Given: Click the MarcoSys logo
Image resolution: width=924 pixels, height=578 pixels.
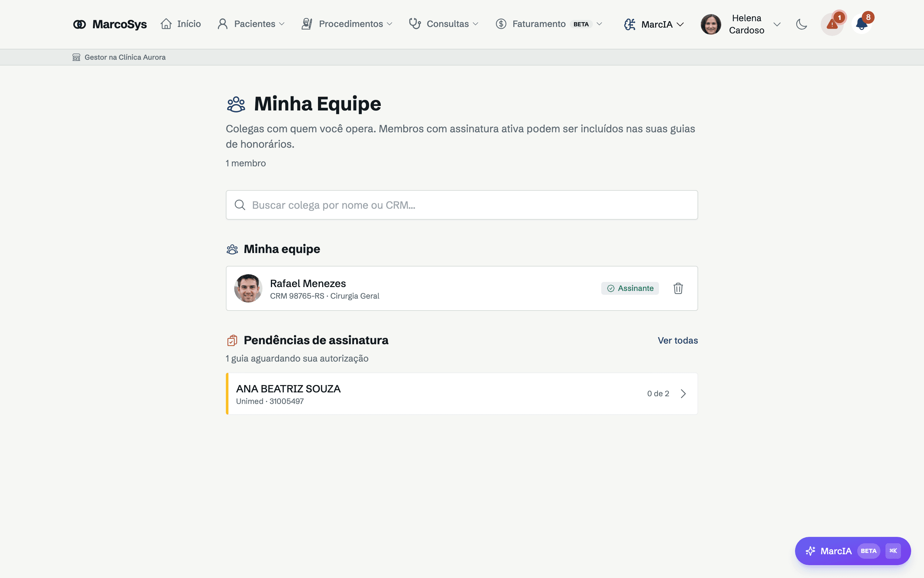Looking at the screenshot, I should click(110, 24).
